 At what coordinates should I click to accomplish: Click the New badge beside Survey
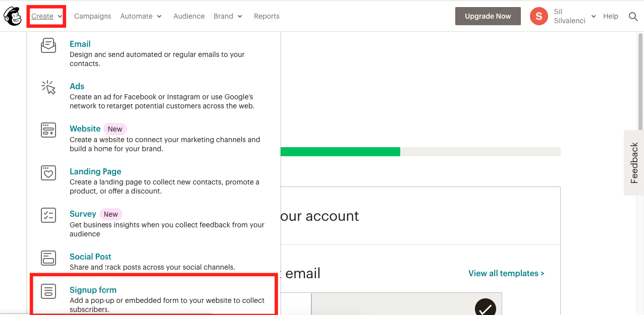click(111, 214)
